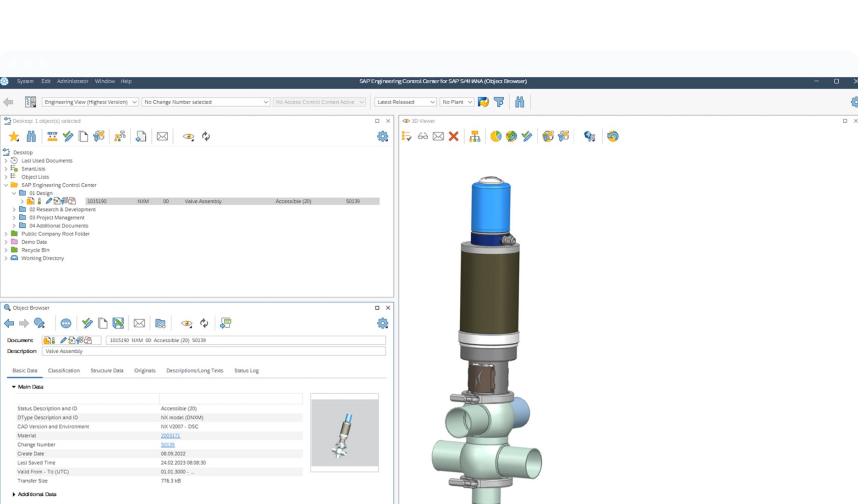Click the valve assembly thumbnail preview
The image size is (858, 504).
point(344,433)
